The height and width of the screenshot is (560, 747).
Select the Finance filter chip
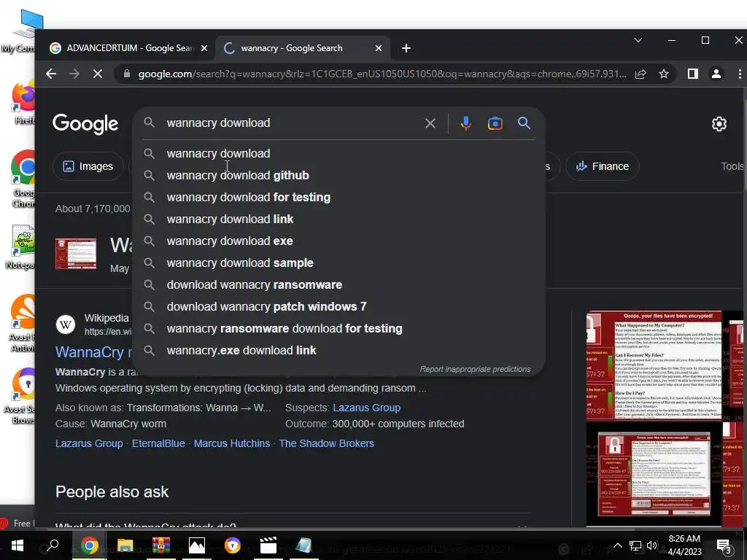click(602, 166)
